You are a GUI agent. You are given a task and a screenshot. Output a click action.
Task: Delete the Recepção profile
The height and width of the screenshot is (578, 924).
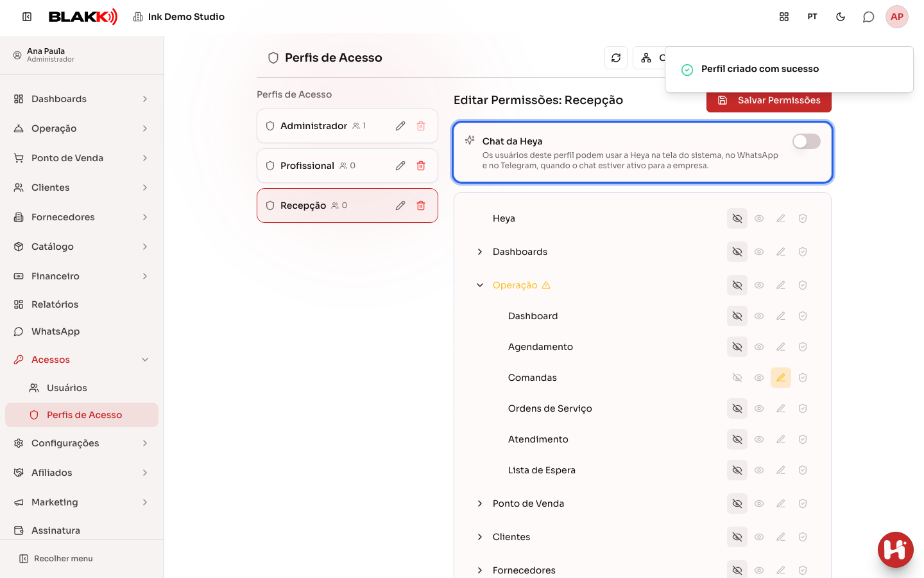[421, 206]
